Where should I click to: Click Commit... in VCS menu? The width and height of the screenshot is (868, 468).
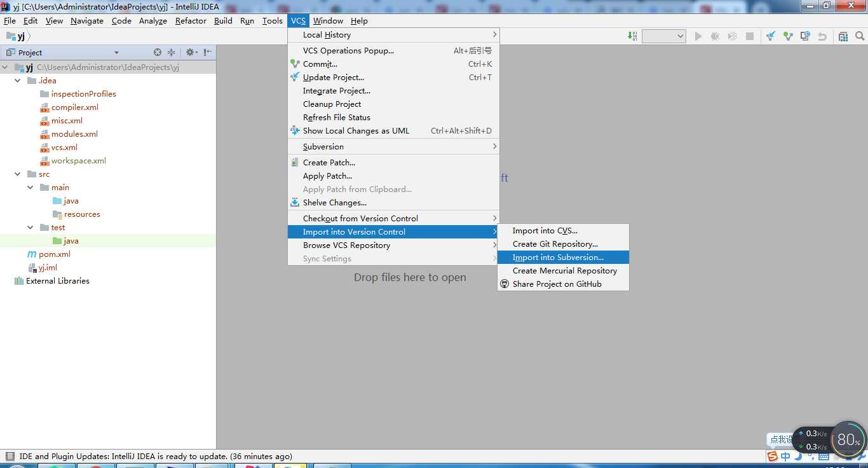coord(393,64)
